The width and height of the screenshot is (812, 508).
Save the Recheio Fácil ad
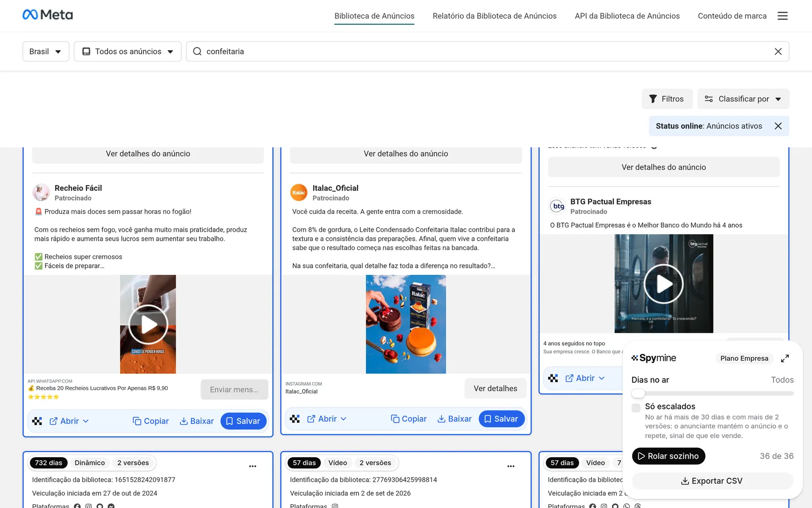(x=243, y=421)
